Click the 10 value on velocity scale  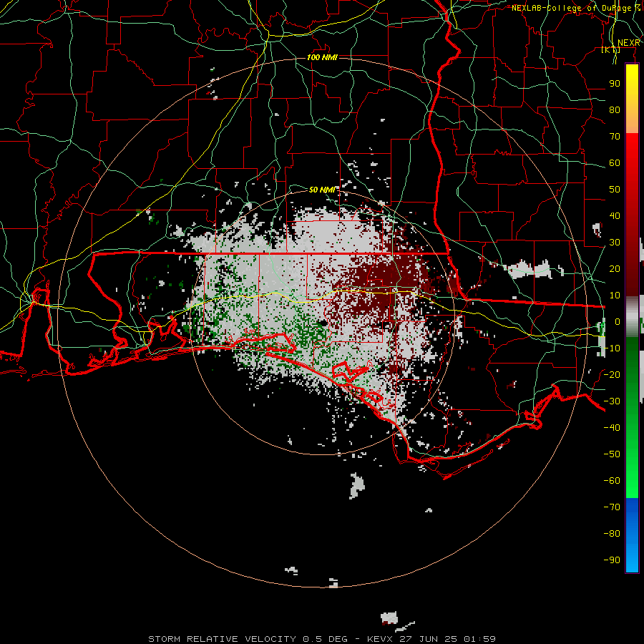615,296
